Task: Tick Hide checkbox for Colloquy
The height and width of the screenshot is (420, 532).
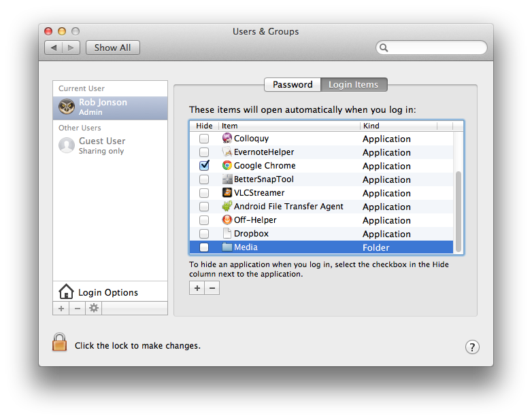Action: click(204, 139)
